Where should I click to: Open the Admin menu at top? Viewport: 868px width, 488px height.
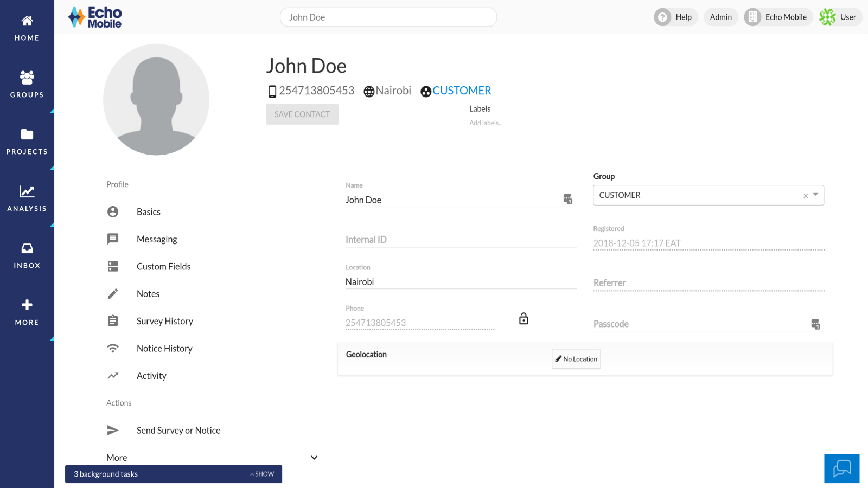click(x=721, y=17)
